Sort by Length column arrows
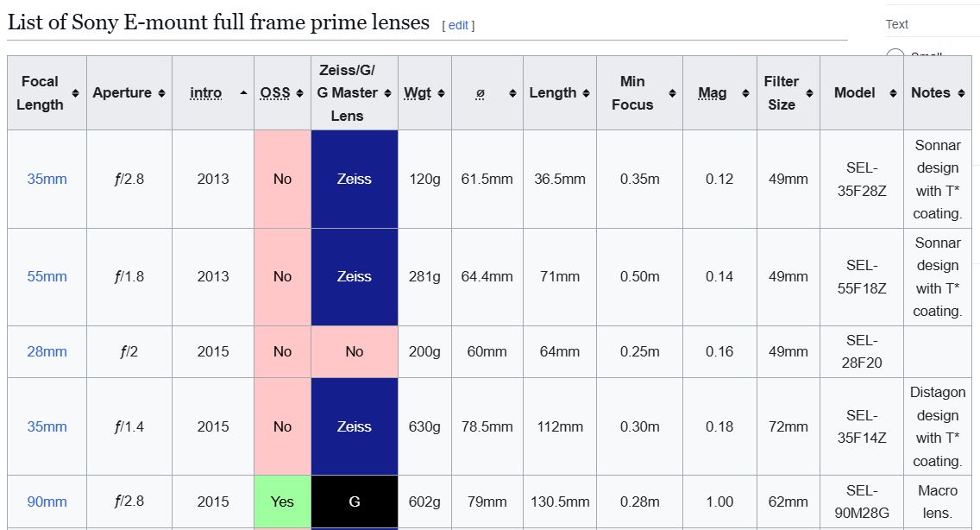Viewport: 980px width, 530px height. pyautogui.click(x=586, y=93)
